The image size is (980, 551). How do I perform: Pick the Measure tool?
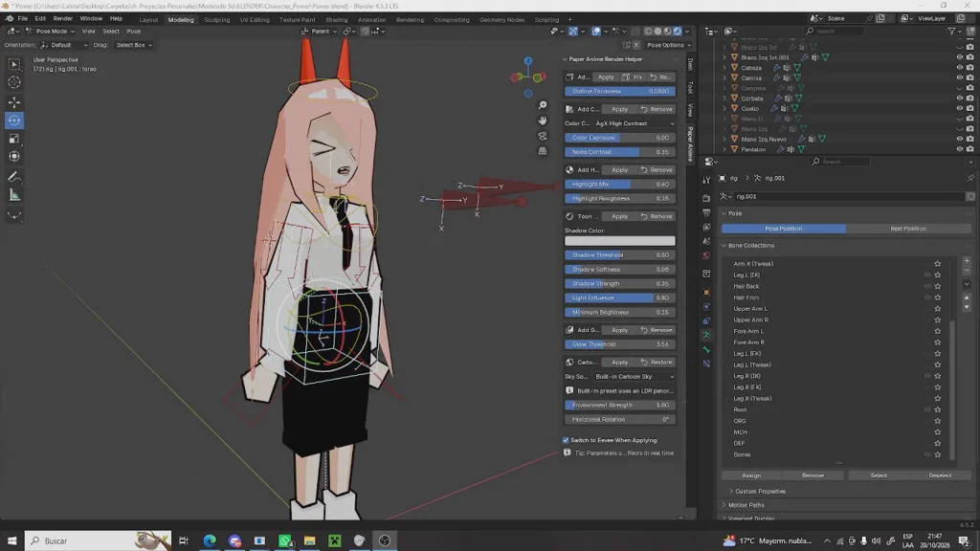click(x=14, y=195)
